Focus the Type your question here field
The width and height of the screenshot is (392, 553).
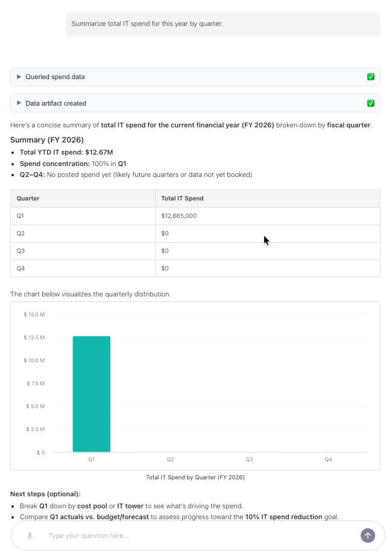(201, 535)
